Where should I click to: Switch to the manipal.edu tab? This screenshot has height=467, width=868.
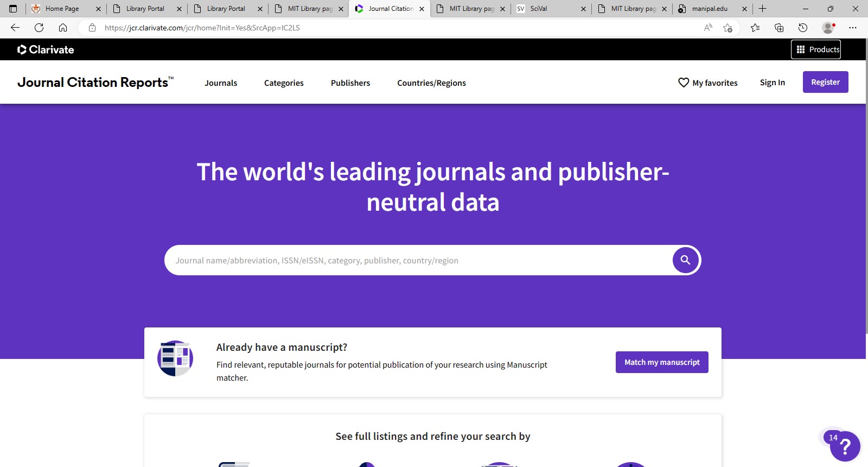(709, 9)
